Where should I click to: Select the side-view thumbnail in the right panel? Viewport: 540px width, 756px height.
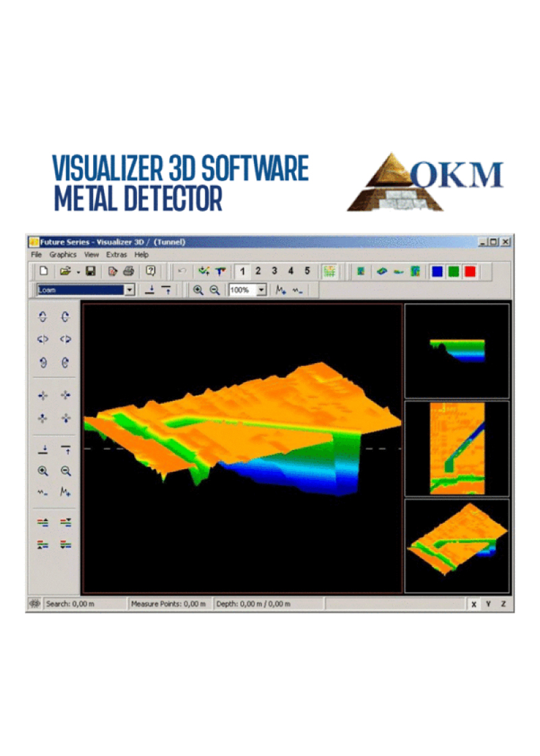[x=457, y=351]
